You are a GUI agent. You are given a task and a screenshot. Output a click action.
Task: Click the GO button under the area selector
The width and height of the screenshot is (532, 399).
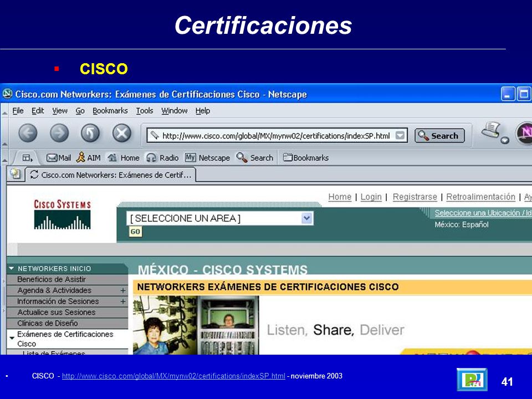(135, 232)
